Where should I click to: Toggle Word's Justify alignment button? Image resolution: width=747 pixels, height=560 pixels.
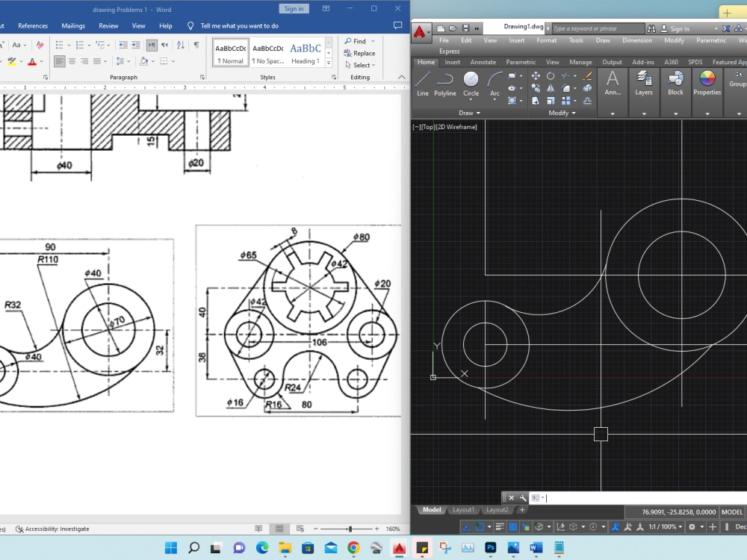click(x=97, y=61)
